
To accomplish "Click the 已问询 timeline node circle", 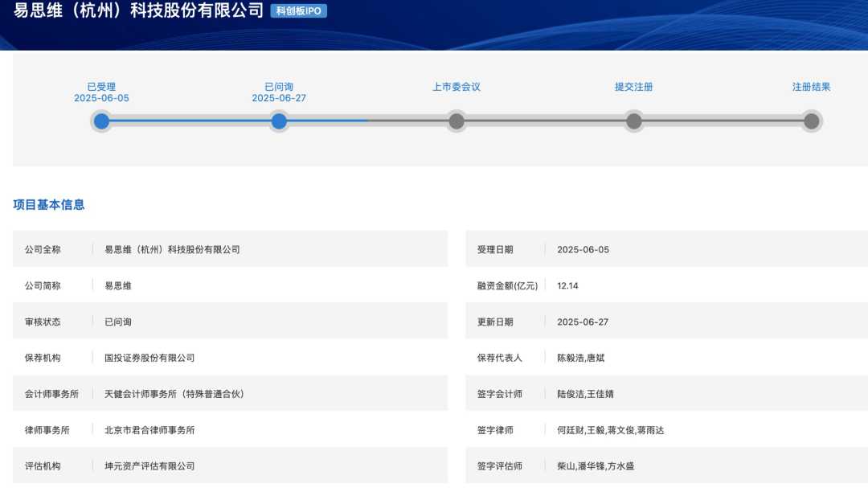I will (x=279, y=121).
